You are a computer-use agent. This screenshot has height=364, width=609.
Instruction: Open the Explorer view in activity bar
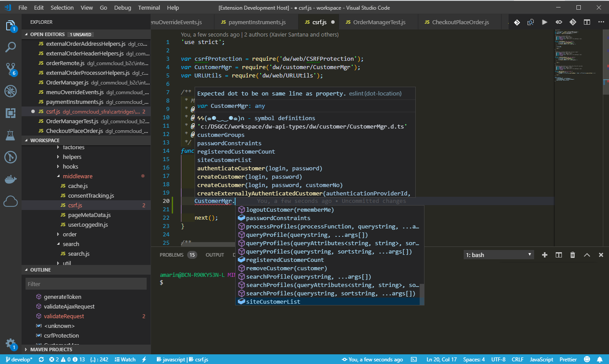(x=11, y=26)
